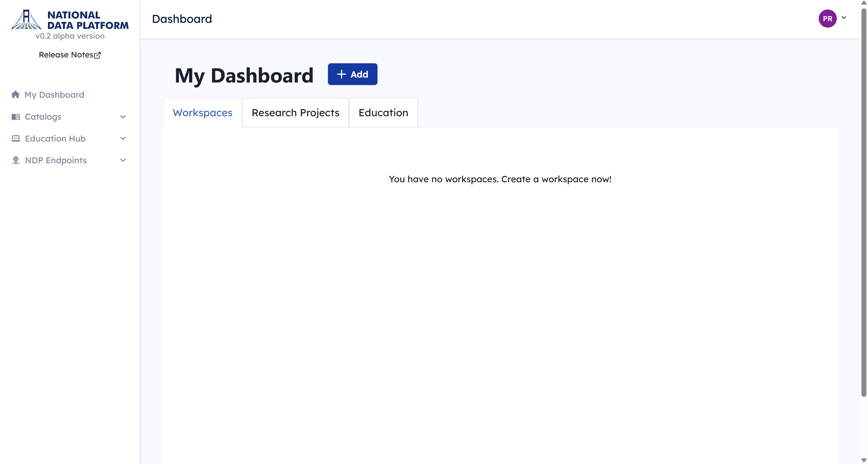This screenshot has width=868, height=464.
Task: Click the Add button
Action: (x=352, y=74)
